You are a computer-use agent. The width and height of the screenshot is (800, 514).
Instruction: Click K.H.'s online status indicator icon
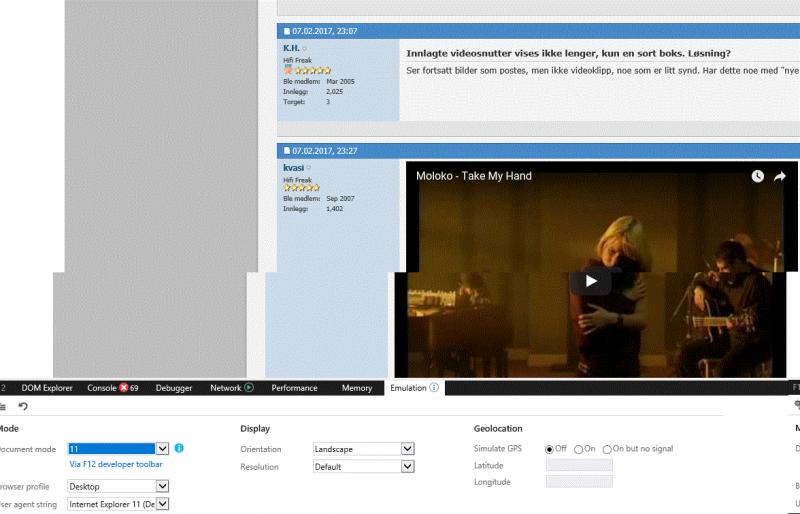305,48
